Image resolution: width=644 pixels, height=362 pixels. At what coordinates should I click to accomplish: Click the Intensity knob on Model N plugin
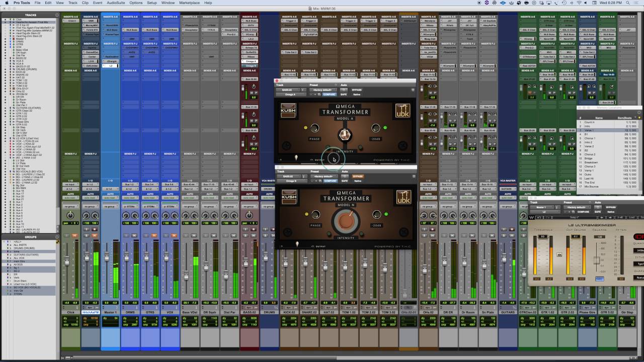click(x=346, y=221)
